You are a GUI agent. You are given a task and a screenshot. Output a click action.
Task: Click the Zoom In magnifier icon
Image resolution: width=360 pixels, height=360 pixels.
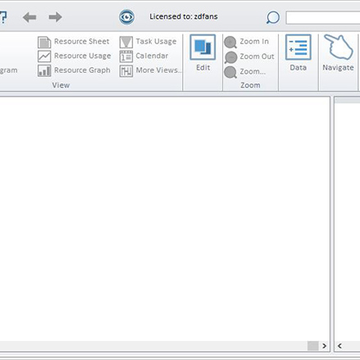[x=230, y=43]
